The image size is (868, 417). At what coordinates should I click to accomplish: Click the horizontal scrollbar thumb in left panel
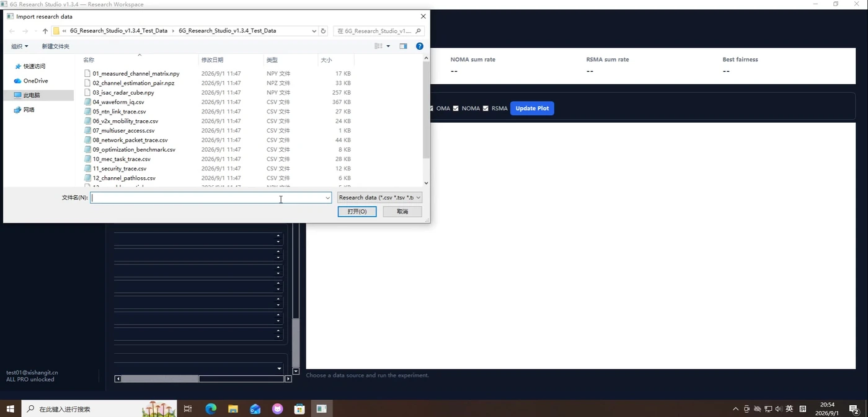click(x=160, y=379)
